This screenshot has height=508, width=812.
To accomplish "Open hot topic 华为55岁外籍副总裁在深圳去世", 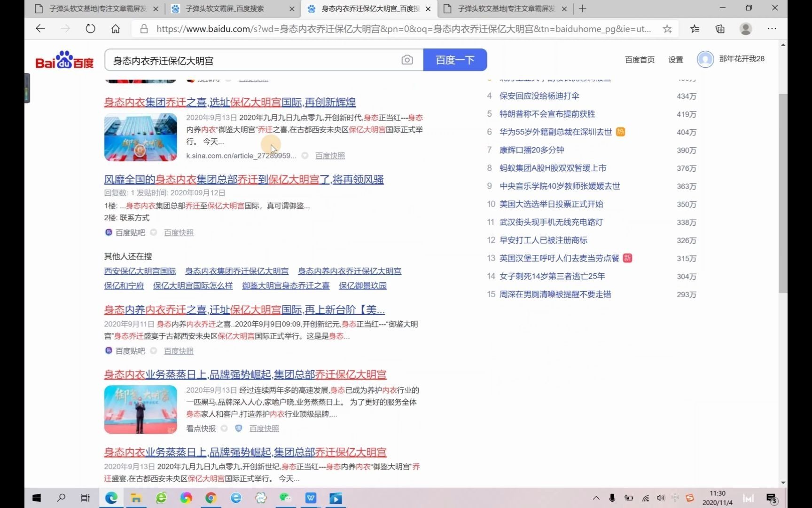I will [x=555, y=132].
